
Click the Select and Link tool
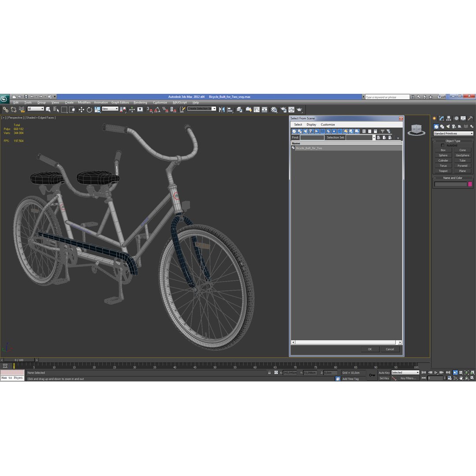coord(5,110)
